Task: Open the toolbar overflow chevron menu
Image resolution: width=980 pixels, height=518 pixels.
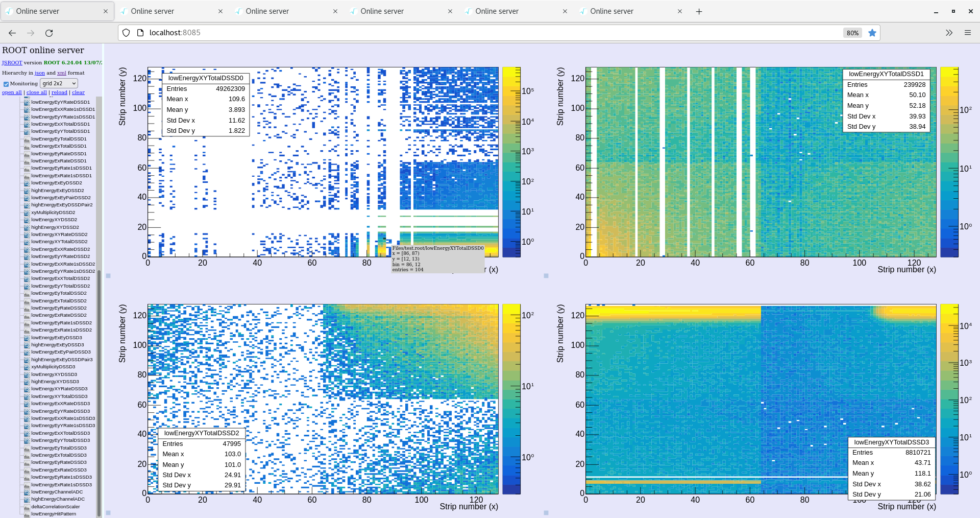Action: (949, 33)
